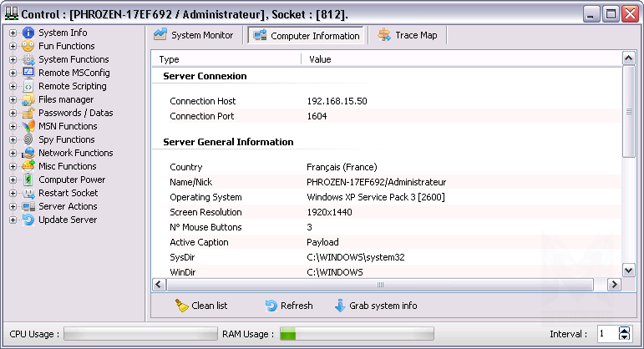Click the MSN Functions butterfly icon
The height and width of the screenshot is (349, 644).
click(x=28, y=126)
